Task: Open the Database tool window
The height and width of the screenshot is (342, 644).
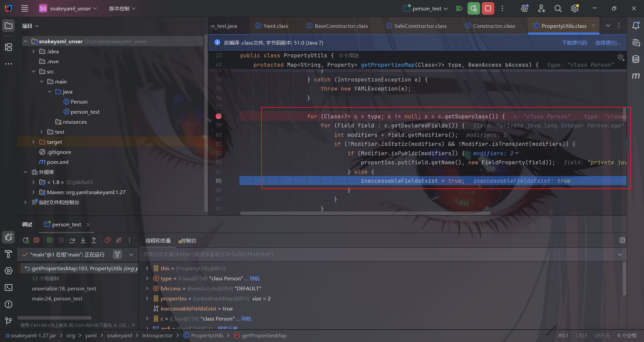Action: [x=636, y=59]
